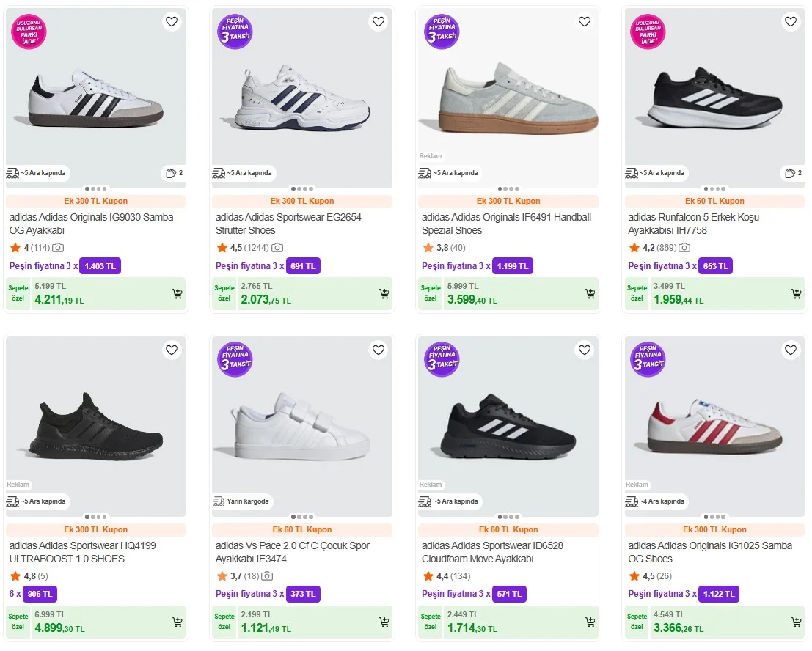Viewport: 812px width, 651px height.
Task: Click the heart icon on Samba OG IG9030
Action: 172,22
